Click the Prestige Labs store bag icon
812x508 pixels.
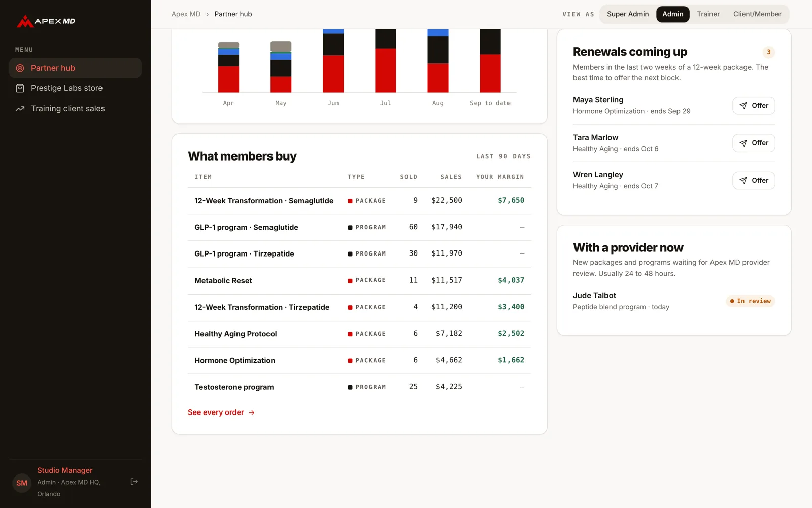20,88
